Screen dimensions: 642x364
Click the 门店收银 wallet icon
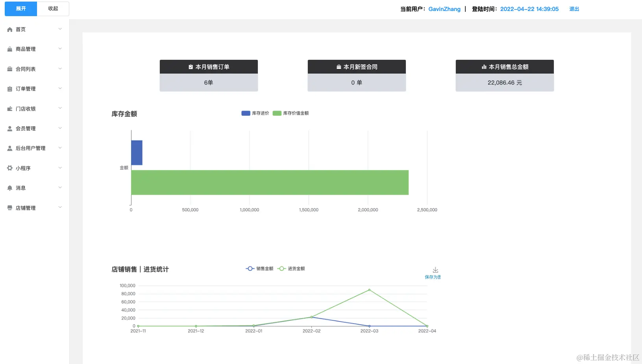click(10, 109)
